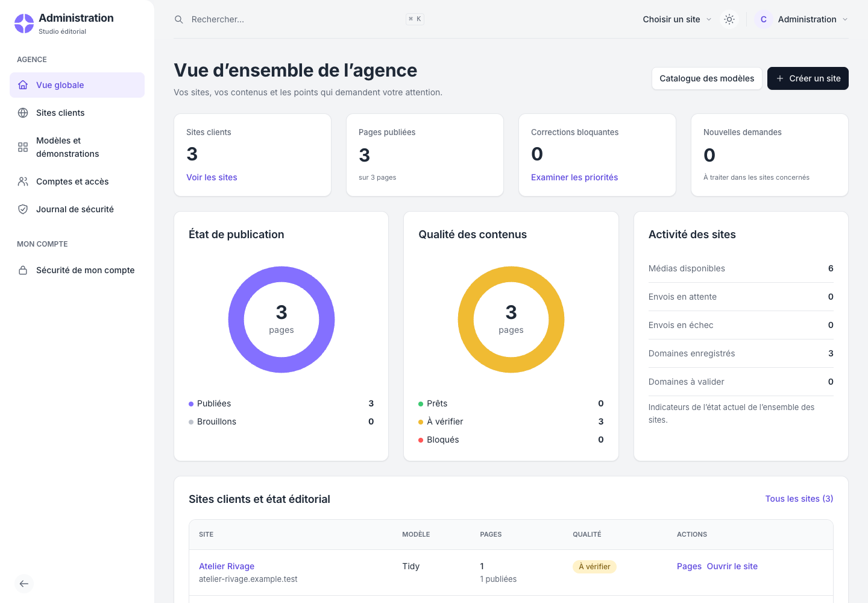Viewport: 868px width, 603px height.
Task: Open the Tous les sites (3) link
Action: pos(799,499)
